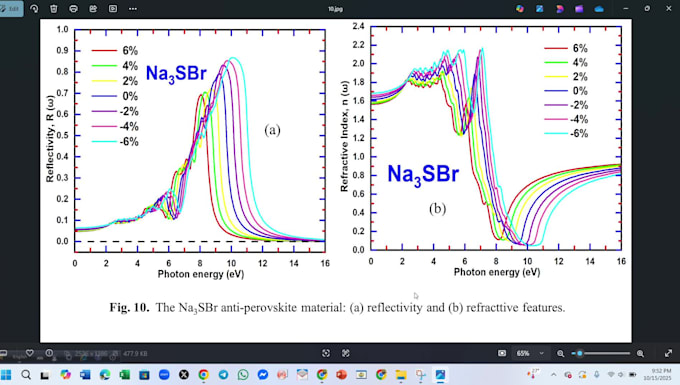Click the create video icon in toolbar
The height and width of the screenshot is (385, 680).
pyautogui.click(x=93, y=9)
